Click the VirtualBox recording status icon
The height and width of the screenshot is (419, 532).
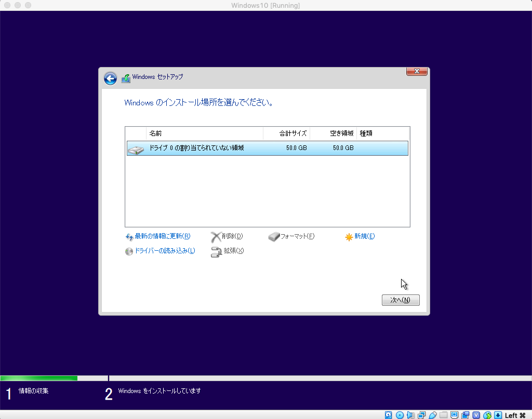pos(465,415)
